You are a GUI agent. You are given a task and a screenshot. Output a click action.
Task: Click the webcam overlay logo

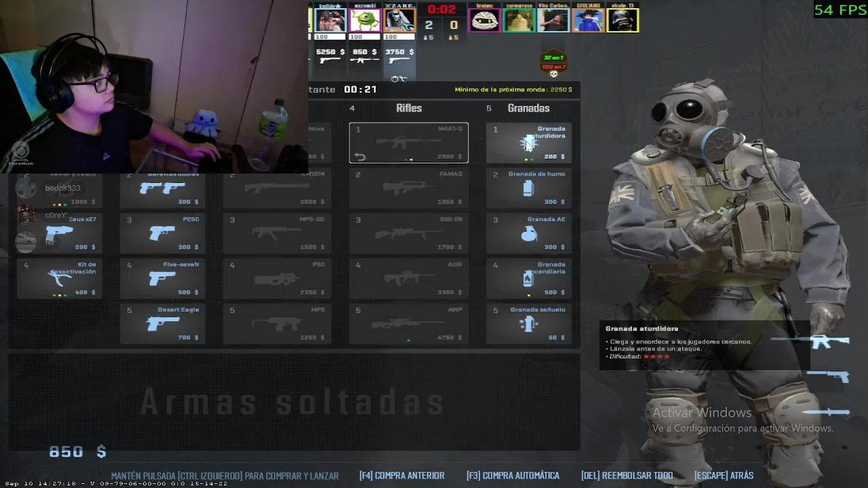20,152
